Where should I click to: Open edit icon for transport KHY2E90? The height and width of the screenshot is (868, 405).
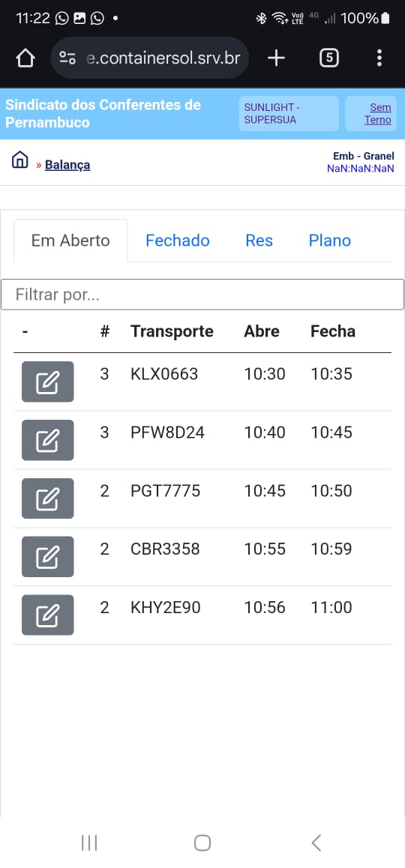coord(48,615)
